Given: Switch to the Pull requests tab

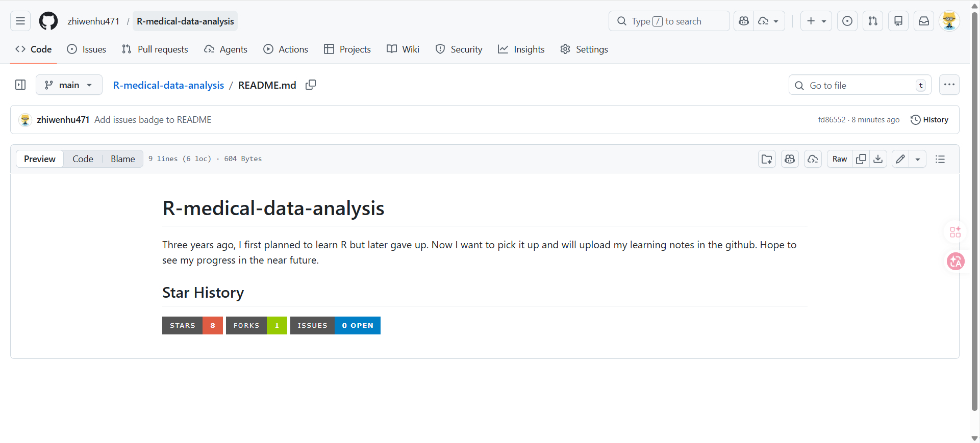Looking at the screenshot, I should click(155, 49).
